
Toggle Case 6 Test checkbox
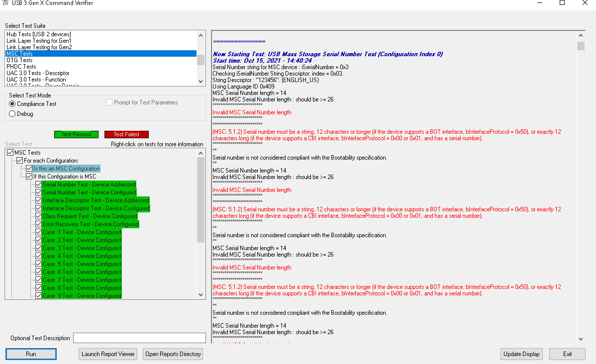coord(39,272)
